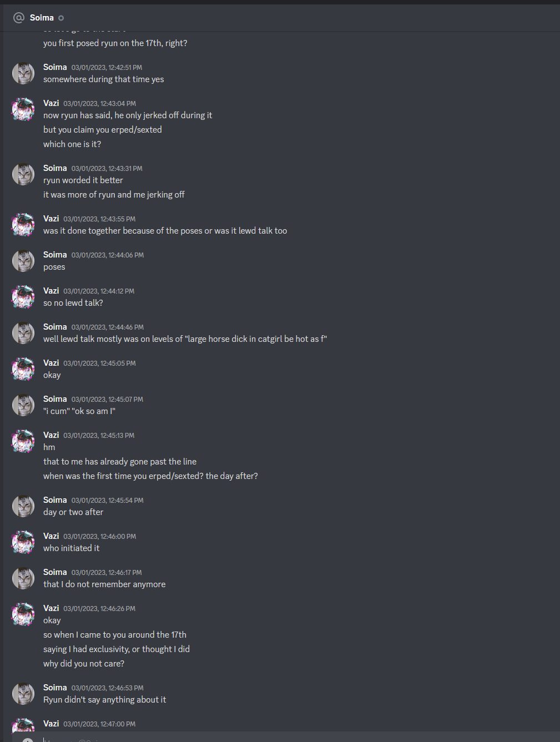Screen dimensions: 560x742
Task: Select Soima's avatar next to 'poses' message
Action: [x=23, y=261]
